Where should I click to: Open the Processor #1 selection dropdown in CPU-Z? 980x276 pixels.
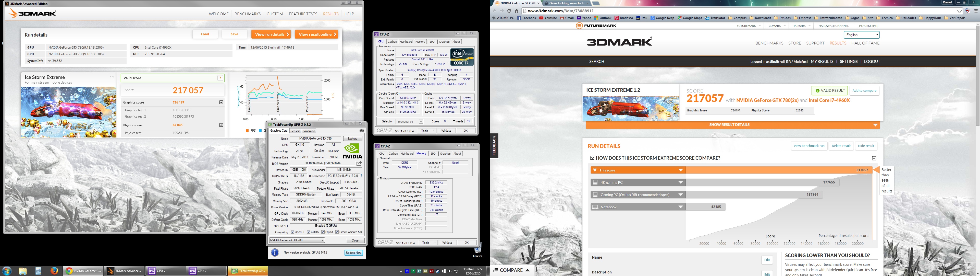[x=409, y=122]
